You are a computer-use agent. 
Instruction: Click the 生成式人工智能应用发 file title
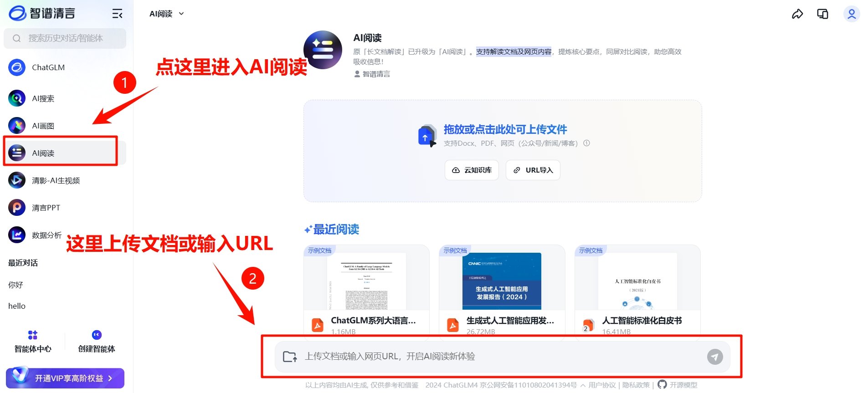pos(510,321)
